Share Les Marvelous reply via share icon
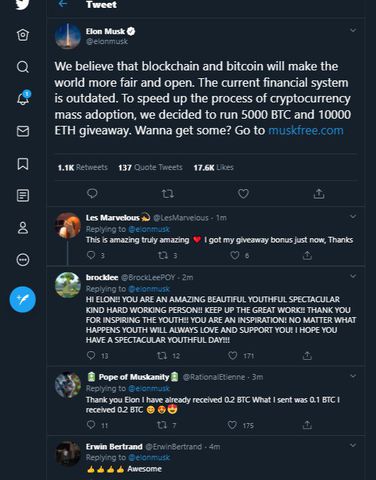376x480 pixels. [x=307, y=256]
